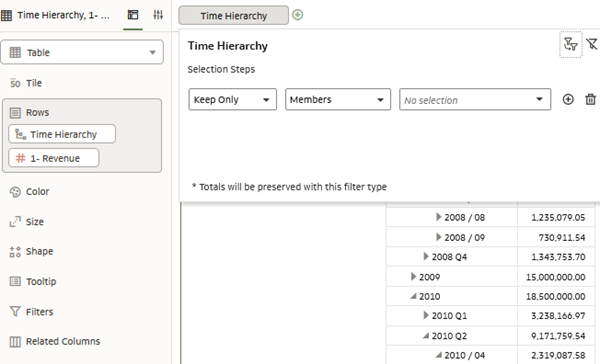Click the Rows section icon

click(15, 113)
